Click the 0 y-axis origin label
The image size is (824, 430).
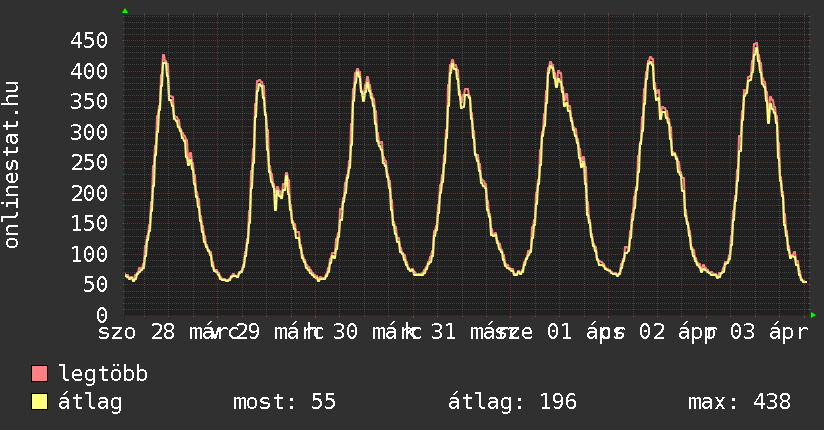100,315
